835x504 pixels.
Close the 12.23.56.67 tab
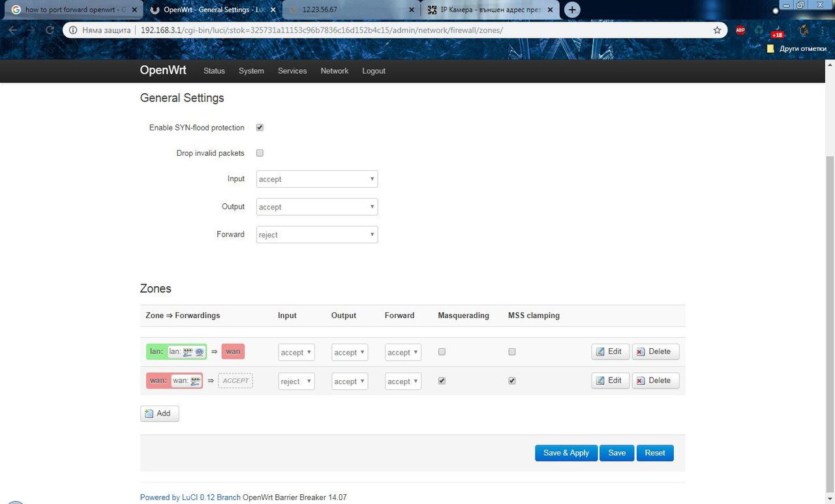pos(412,10)
